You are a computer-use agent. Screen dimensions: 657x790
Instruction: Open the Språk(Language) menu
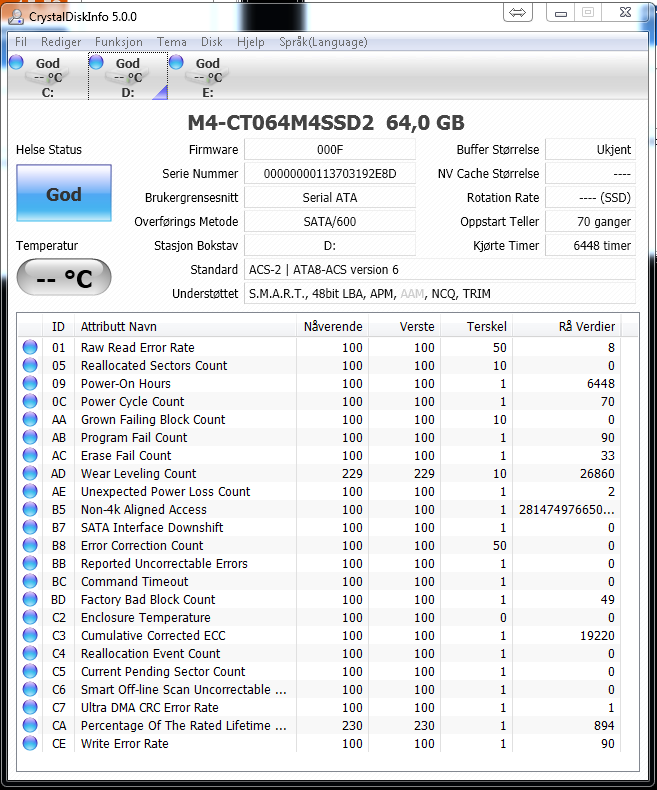(x=323, y=42)
